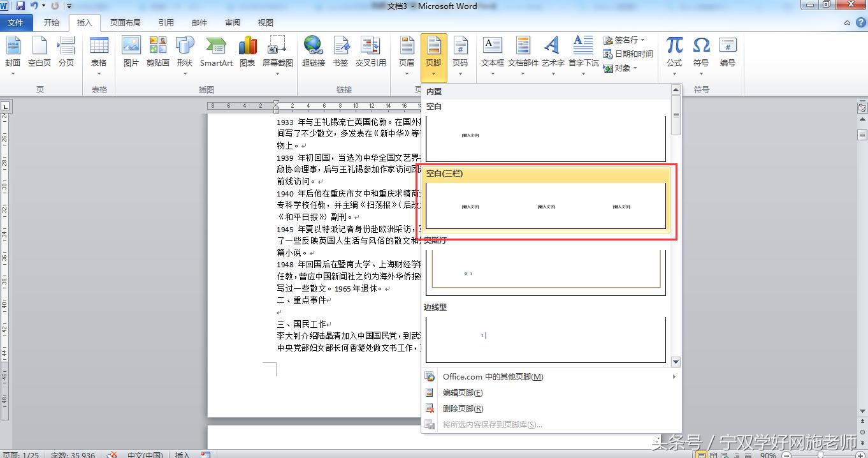Viewport: 868px width, 458px height.
Task: Switch to the 页面布局 ribbon tab
Action: tap(125, 22)
